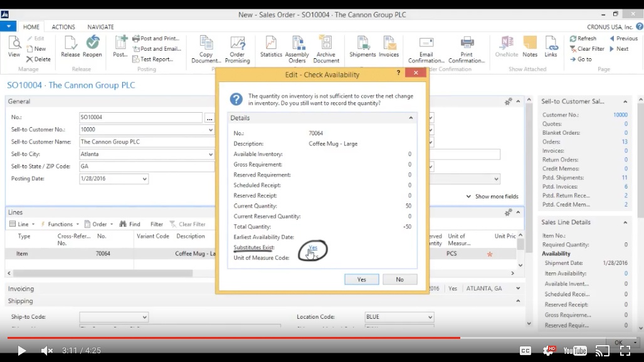This screenshot has height=362, width=644.
Task: Switch to the ACTIONS ribbon tab
Action: (63, 27)
